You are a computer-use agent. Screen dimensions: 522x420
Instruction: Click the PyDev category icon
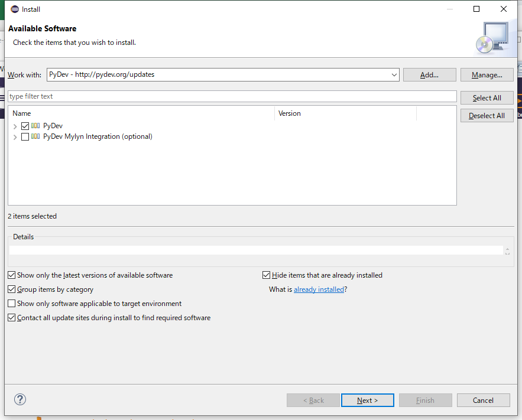(35, 126)
